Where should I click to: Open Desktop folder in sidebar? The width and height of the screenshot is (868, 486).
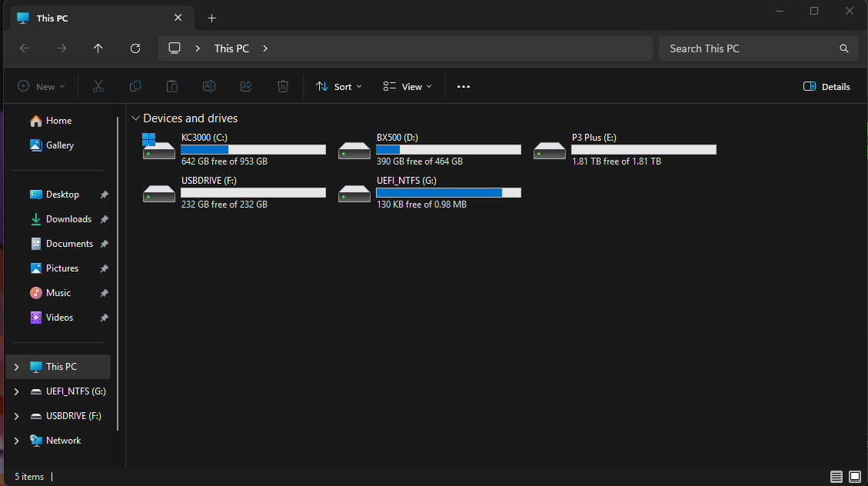62,195
